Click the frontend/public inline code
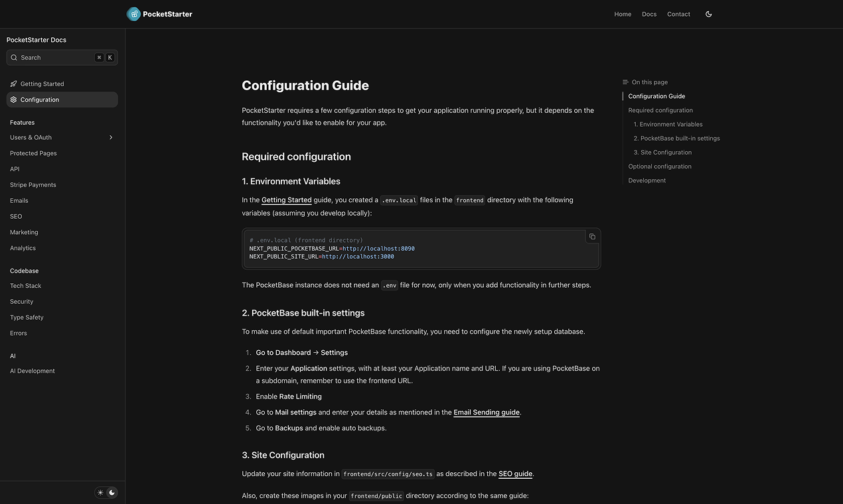Screen dimensions: 843x504 (376, 496)
